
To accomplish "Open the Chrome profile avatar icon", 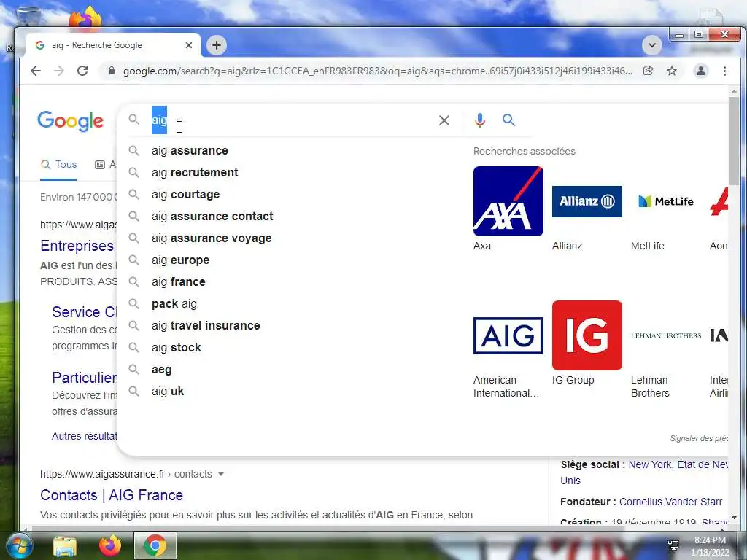I will pos(701,71).
